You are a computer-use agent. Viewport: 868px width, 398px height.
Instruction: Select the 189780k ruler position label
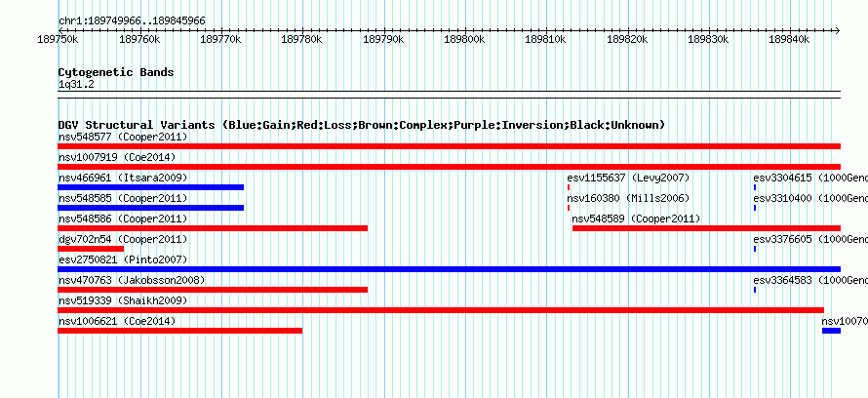coord(301,39)
